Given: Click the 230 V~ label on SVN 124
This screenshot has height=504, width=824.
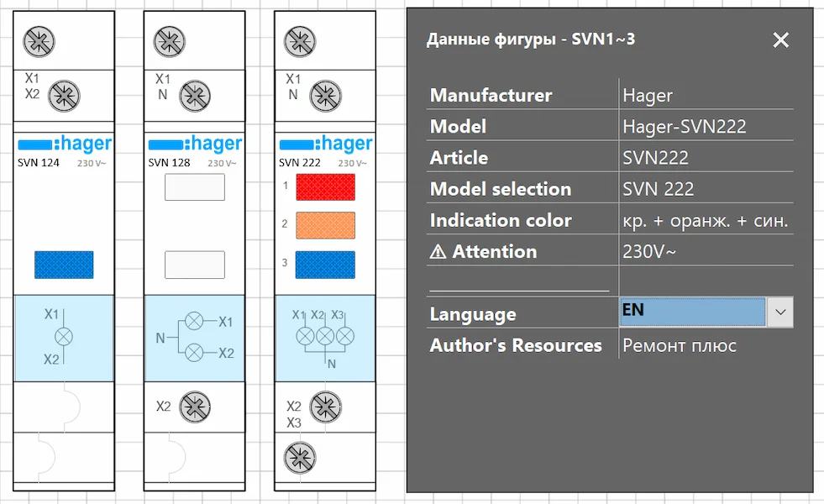Looking at the screenshot, I should (92, 164).
